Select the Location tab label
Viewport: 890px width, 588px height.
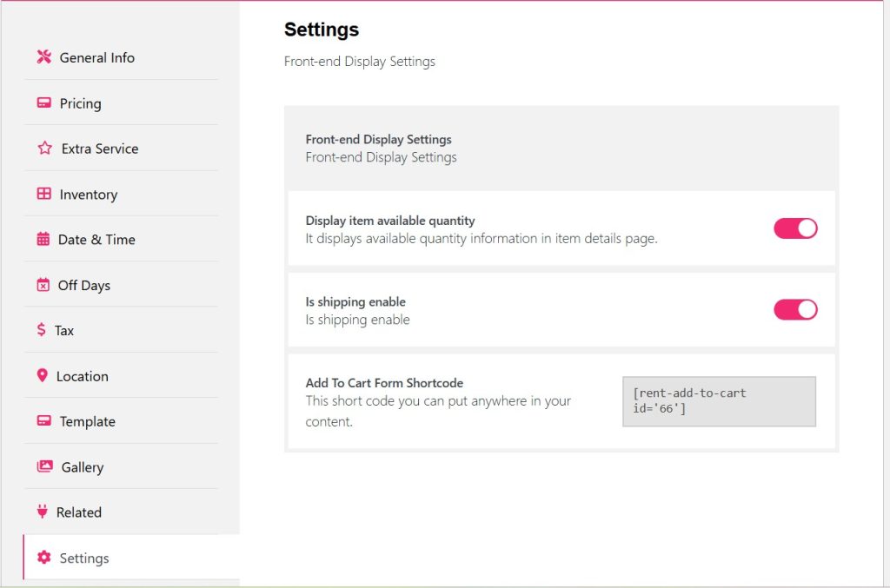[x=83, y=376]
